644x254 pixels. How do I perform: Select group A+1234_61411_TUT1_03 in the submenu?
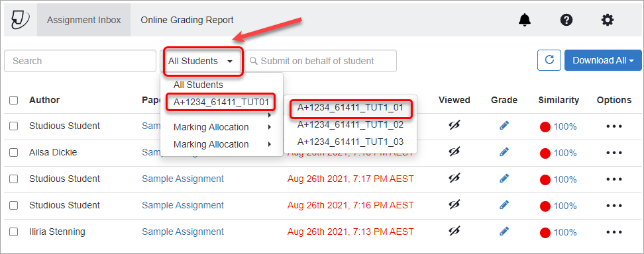[350, 142]
